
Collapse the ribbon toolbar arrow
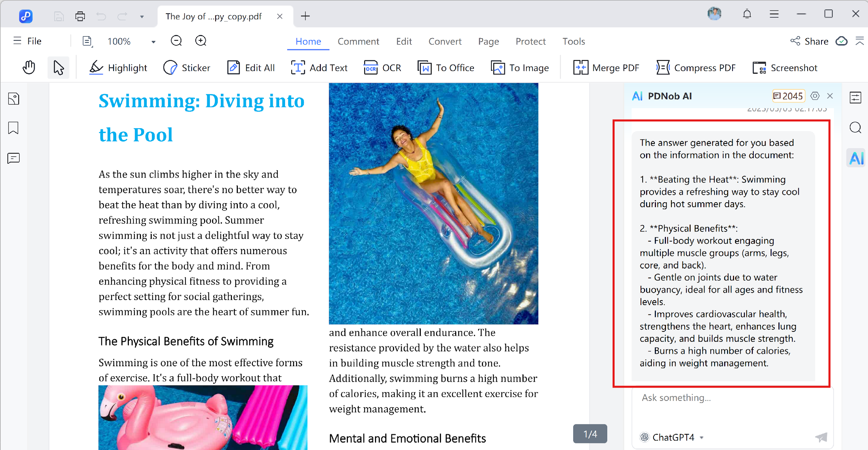point(860,41)
